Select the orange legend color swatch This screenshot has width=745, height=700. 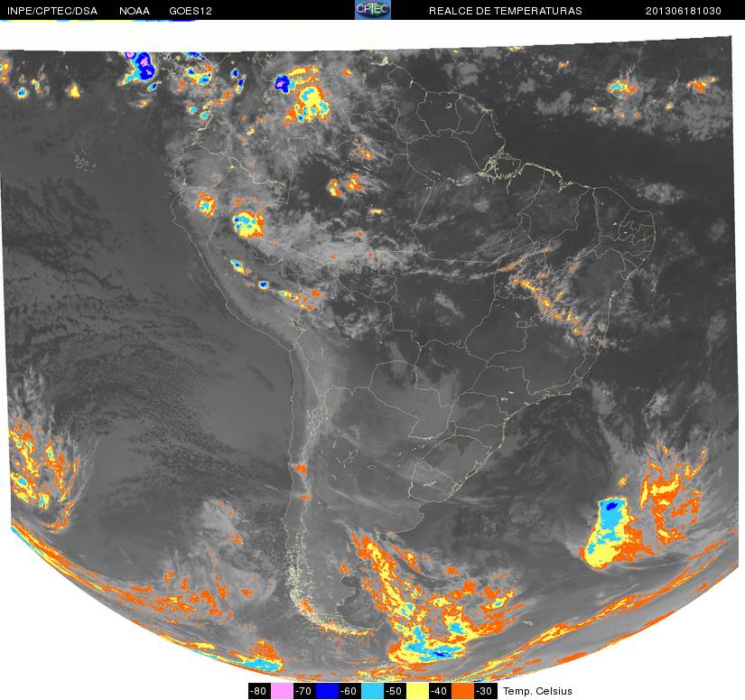(462, 691)
